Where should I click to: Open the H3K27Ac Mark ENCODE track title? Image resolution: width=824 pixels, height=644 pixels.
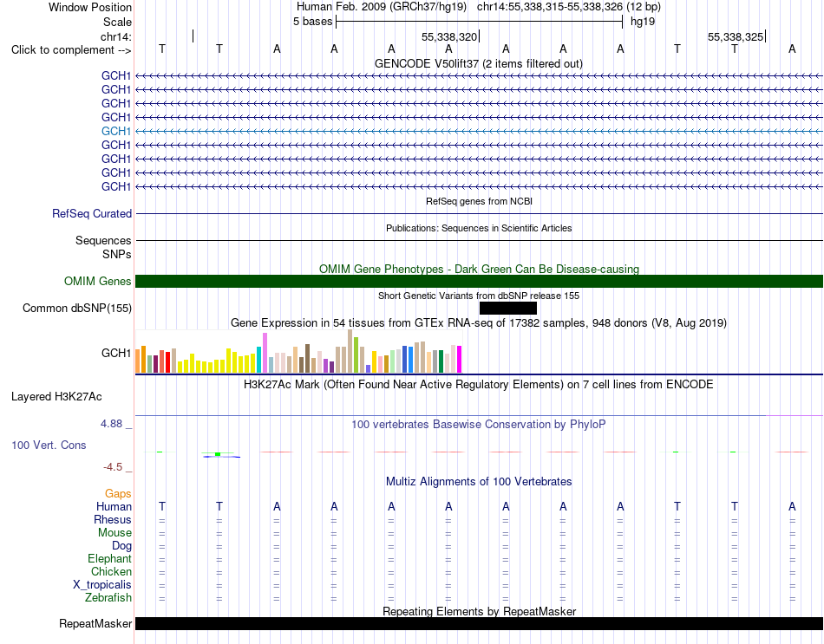479,385
